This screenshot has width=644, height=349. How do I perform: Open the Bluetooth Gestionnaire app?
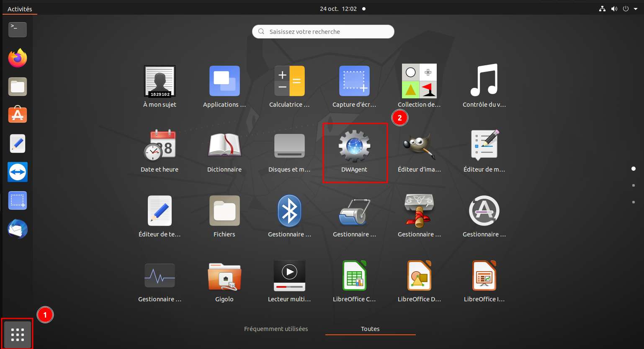coord(289,216)
